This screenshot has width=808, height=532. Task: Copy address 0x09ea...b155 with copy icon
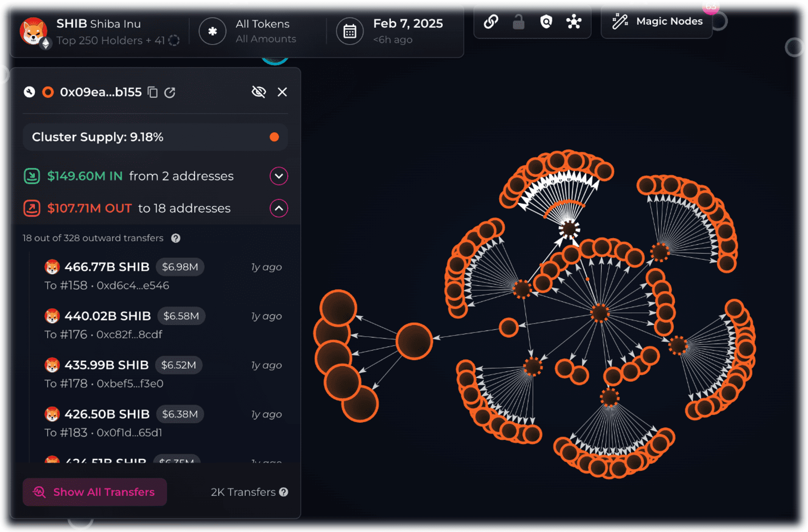tap(153, 92)
